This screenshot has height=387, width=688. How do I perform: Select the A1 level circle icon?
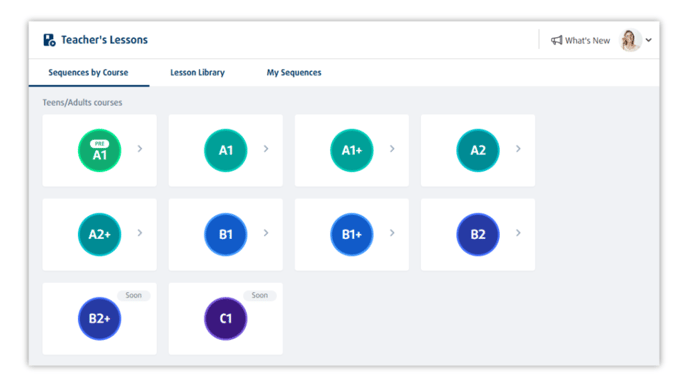[x=226, y=150]
